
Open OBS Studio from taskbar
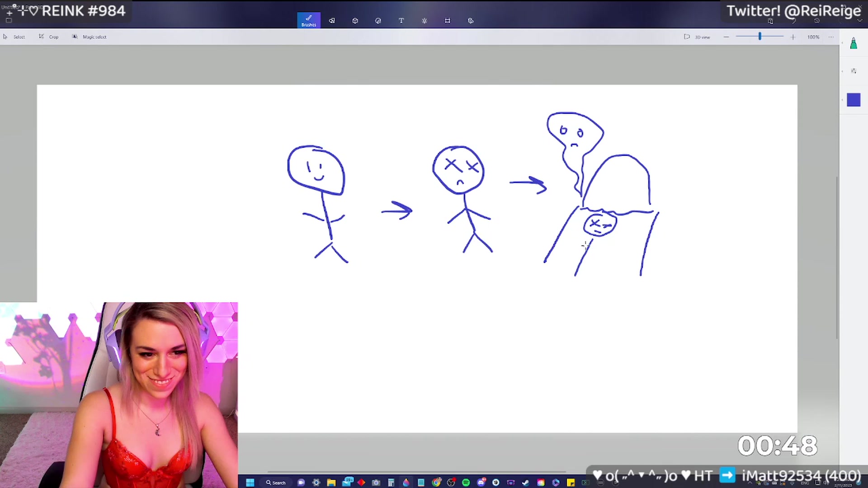click(x=451, y=482)
